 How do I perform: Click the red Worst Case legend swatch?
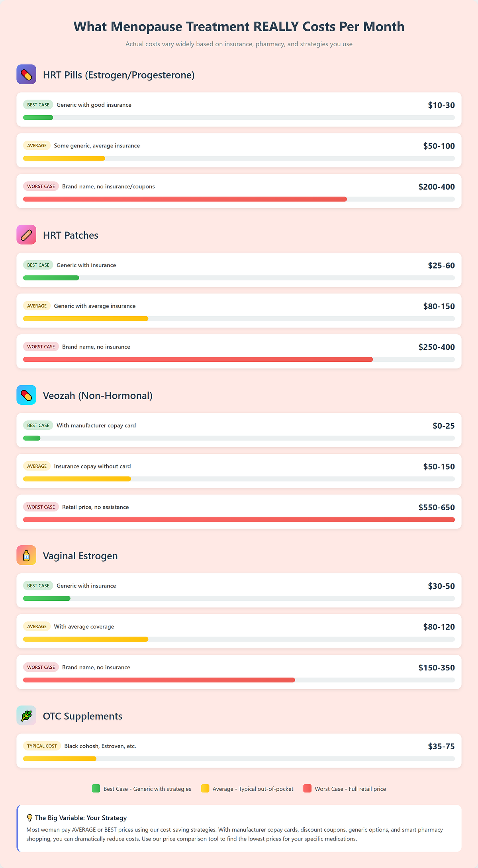pos(307,789)
